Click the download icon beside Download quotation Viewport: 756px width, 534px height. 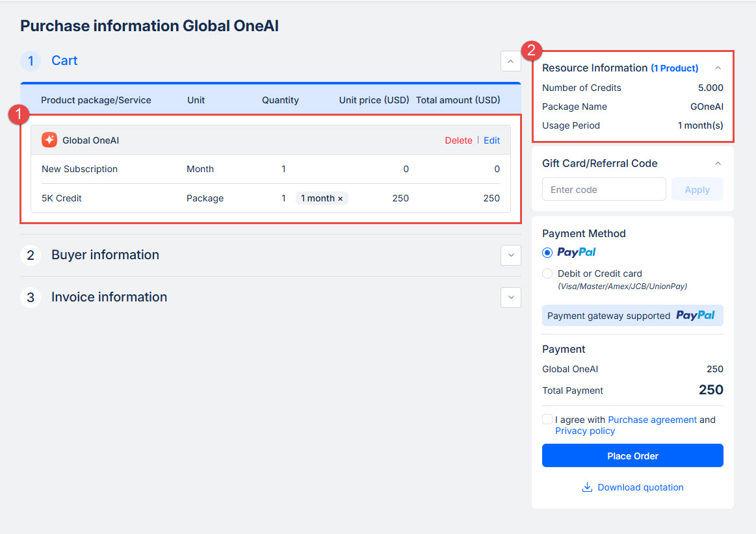587,487
